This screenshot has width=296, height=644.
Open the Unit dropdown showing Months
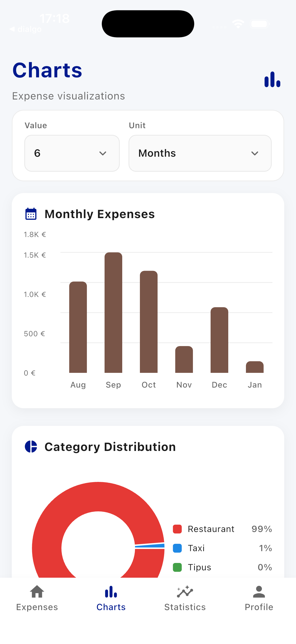click(x=200, y=153)
